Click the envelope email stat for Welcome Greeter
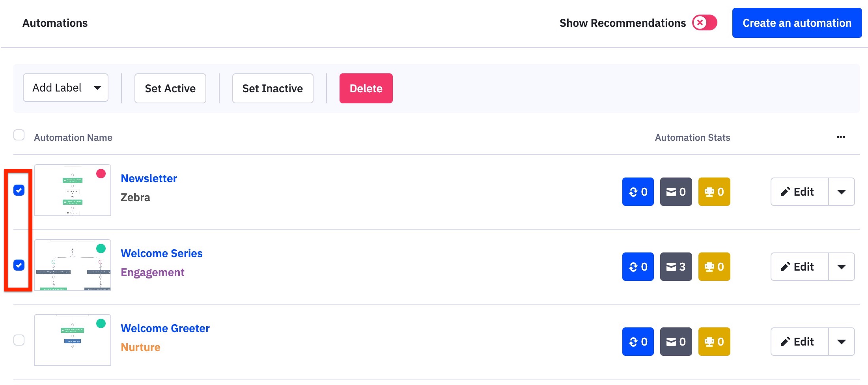Image resolution: width=868 pixels, height=385 pixels. (676, 342)
